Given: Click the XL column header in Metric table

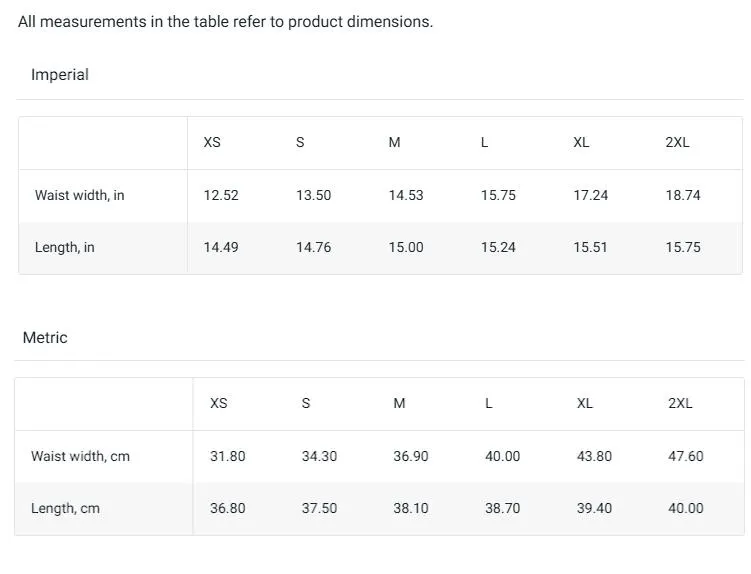Looking at the screenshot, I should [584, 403].
